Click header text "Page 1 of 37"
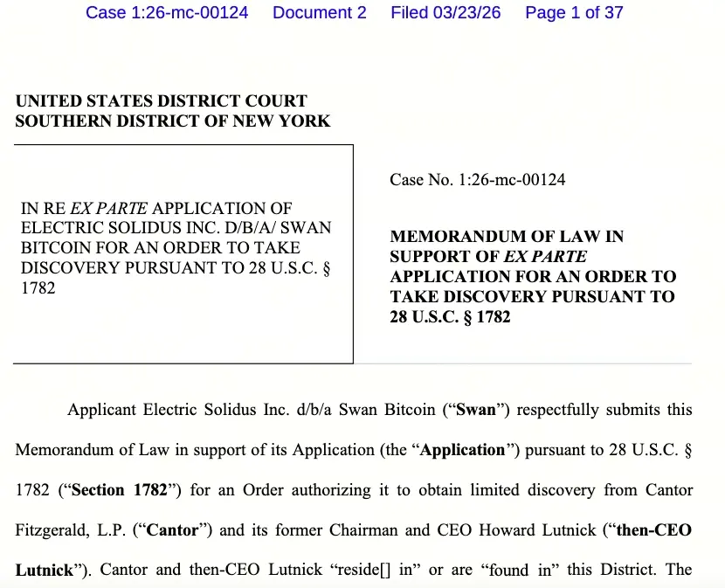725x588 pixels. click(574, 12)
